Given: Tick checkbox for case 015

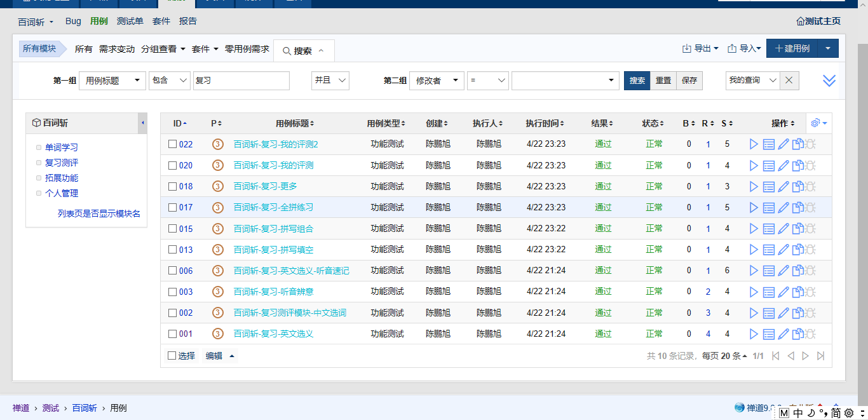Looking at the screenshot, I should 172,228.
